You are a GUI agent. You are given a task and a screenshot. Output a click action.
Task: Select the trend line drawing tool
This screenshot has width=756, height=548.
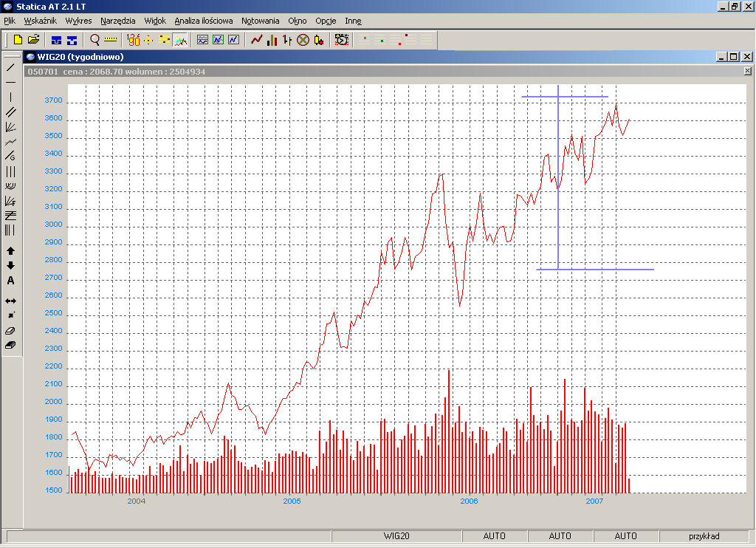pyautogui.click(x=10, y=67)
